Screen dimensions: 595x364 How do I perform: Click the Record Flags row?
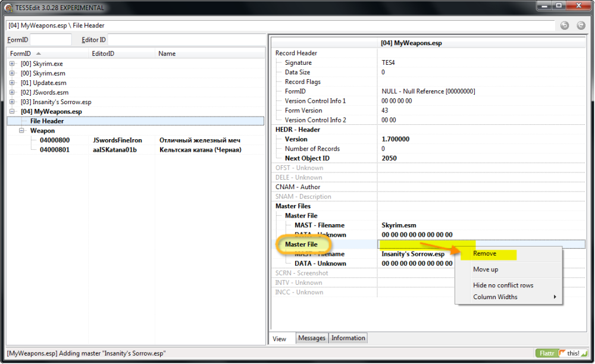[x=428, y=82]
